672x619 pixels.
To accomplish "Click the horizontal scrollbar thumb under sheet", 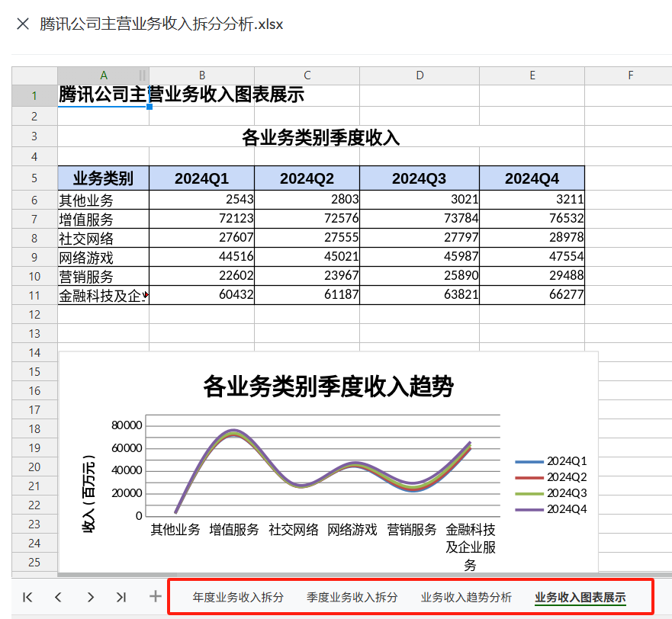I will click(x=117, y=575).
